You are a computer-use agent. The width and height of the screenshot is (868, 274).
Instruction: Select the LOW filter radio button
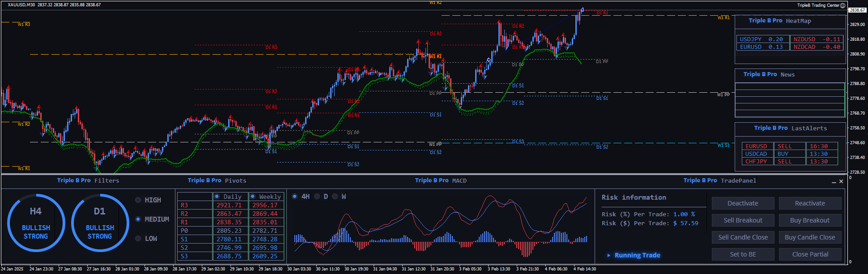(138, 239)
